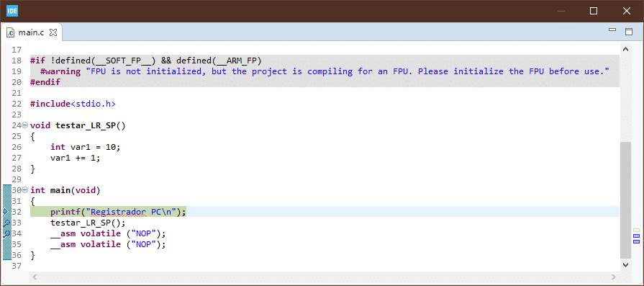
Task: Click the vertical scrollbar down arrow
Action: (x=626, y=265)
